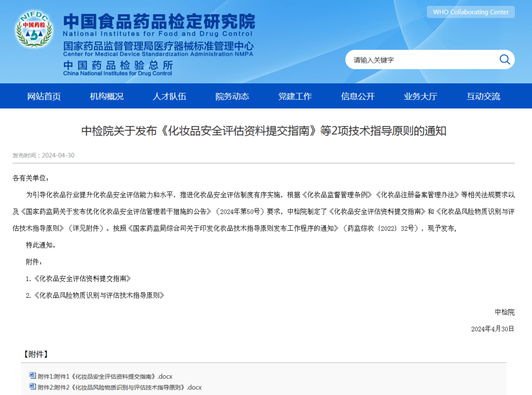Viewport: 532px width, 395px height.
Task: Click the 【附件】 section heading
Action: (x=34, y=354)
